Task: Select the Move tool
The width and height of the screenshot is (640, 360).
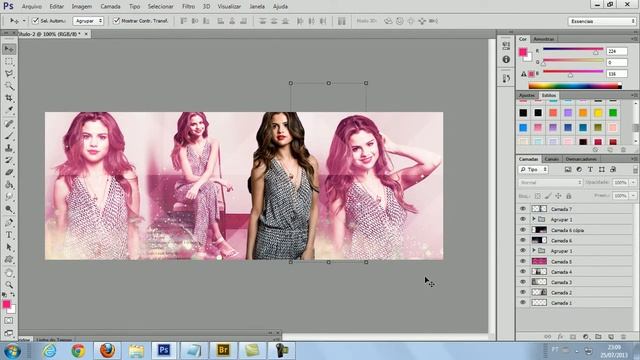Action: tap(9, 49)
